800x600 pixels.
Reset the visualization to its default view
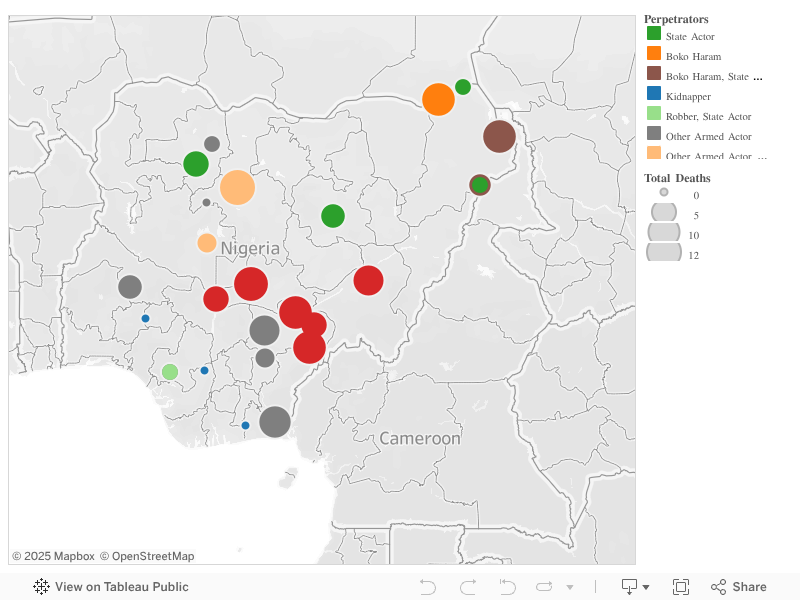tap(506, 587)
